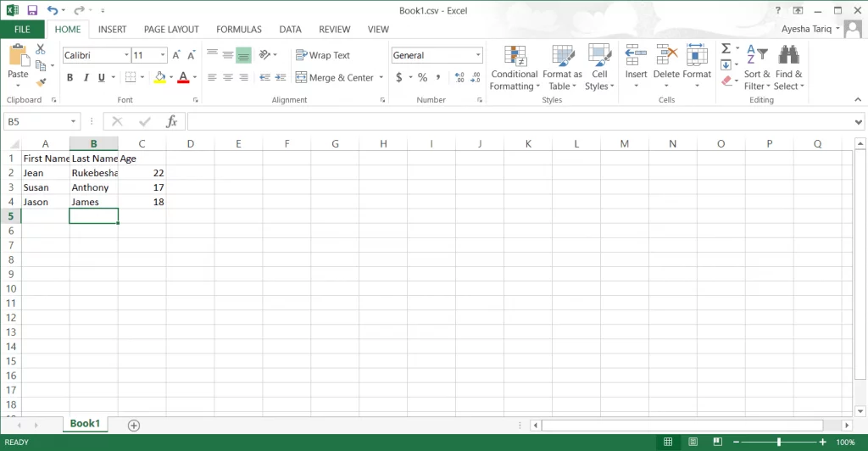868x451 pixels.
Task: Click the Clear eraser icon
Action: click(726, 81)
